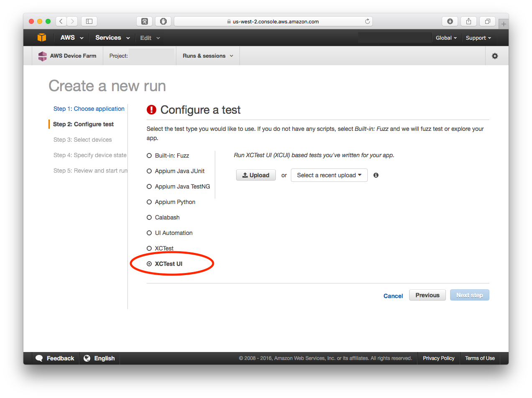This screenshot has width=532, height=398.
Task: Click the Cancel link
Action: coord(393,296)
